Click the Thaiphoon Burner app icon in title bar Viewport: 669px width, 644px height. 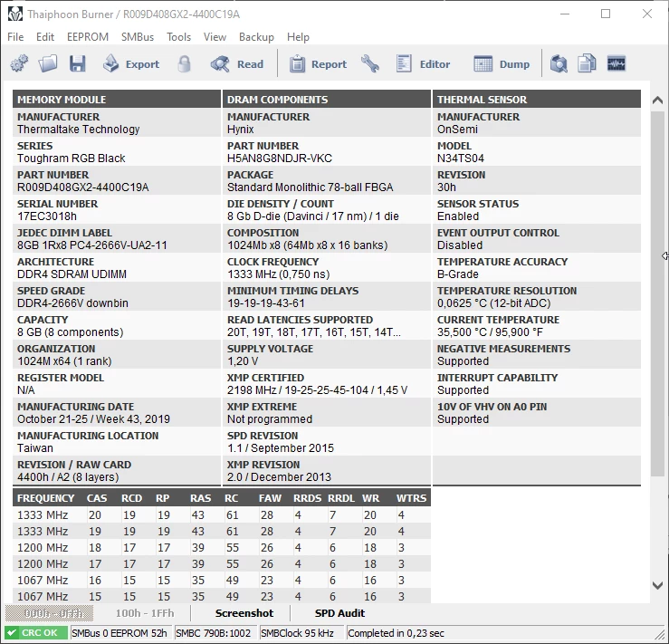[x=14, y=14]
